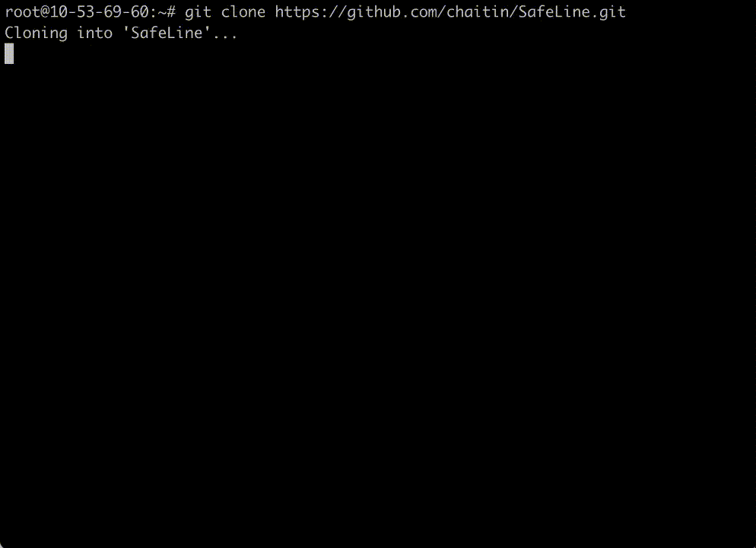The image size is (756, 548).
Task: Select the "https://" scheme of the URL
Action: pyautogui.click(x=311, y=12)
